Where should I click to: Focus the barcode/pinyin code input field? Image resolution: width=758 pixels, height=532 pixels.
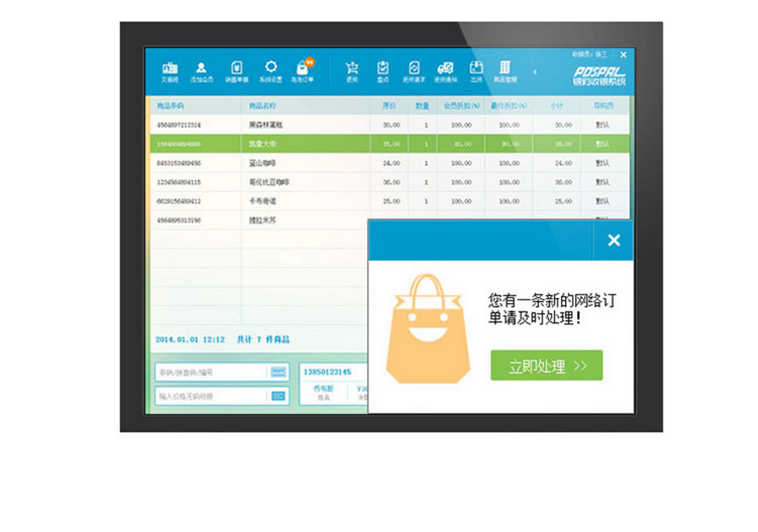pos(211,372)
